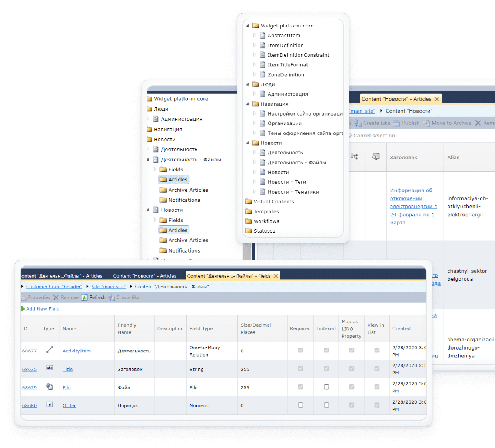The image size is (495, 448).
Task: Open the Order field link
Action: coord(69,405)
